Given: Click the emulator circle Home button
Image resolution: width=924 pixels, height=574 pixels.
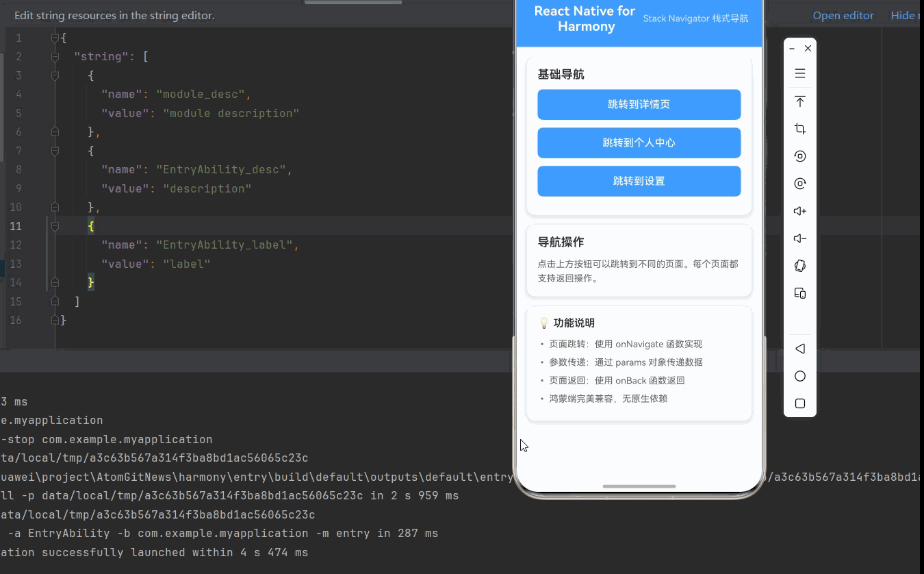Looking at the screenshot, I should [799, 376].
